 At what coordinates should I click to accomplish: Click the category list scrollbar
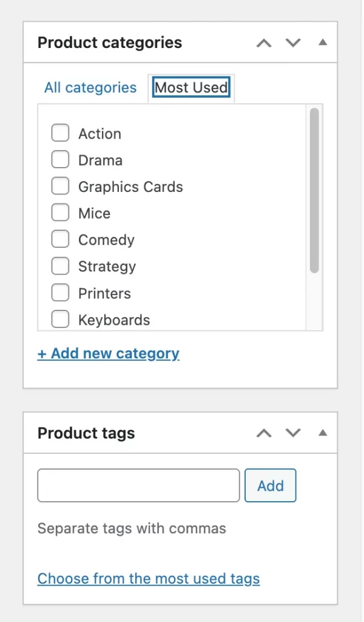[x=314, y=188]
